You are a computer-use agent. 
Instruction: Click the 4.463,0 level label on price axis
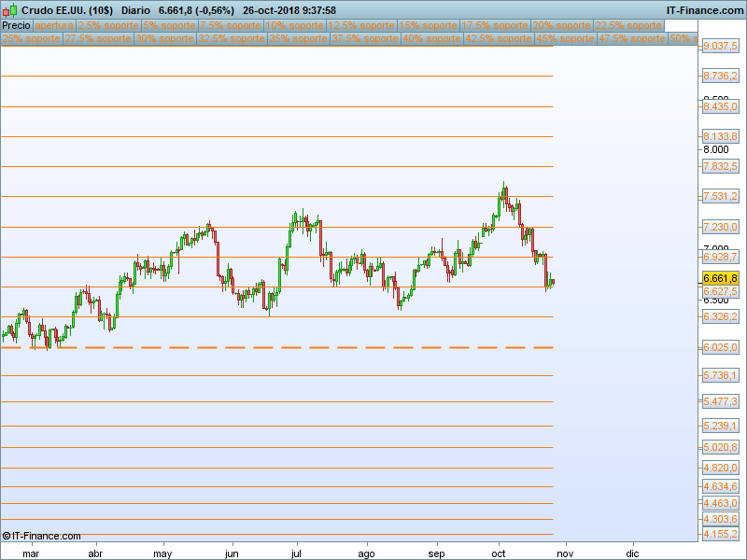click(x=720, y=503)
